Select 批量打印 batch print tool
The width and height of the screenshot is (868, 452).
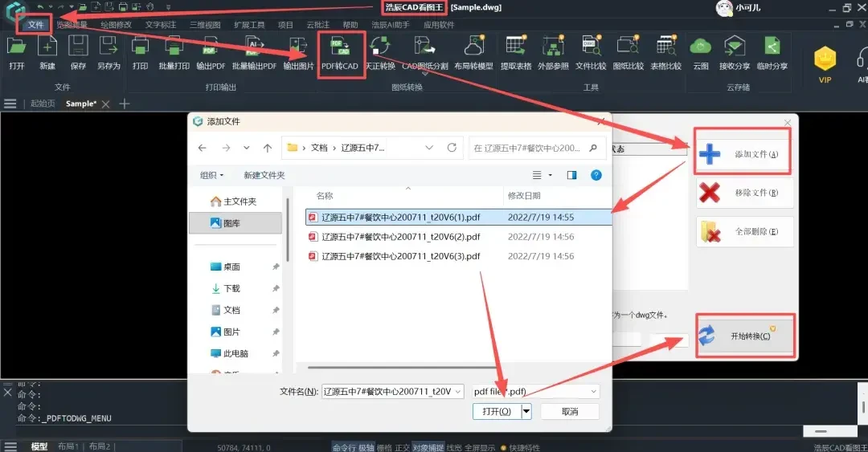point(174,47)
